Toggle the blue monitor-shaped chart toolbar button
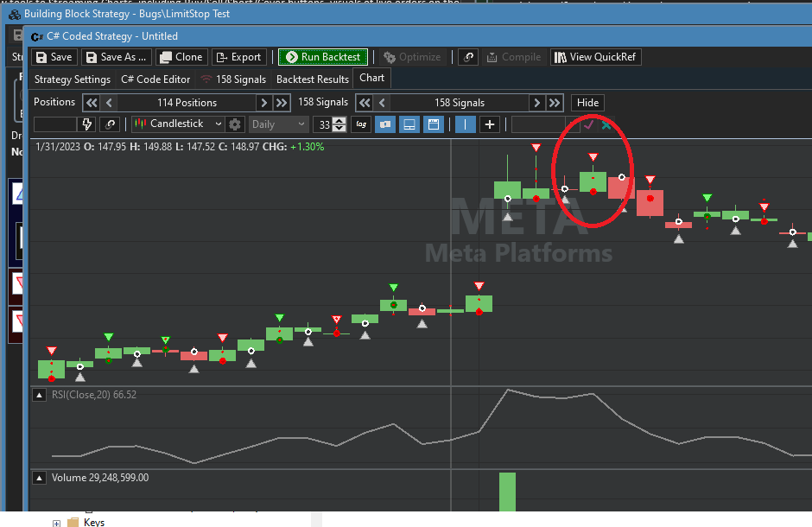Image resolution: width=812 pixels, height=527 pixels. tap(409, 124)
